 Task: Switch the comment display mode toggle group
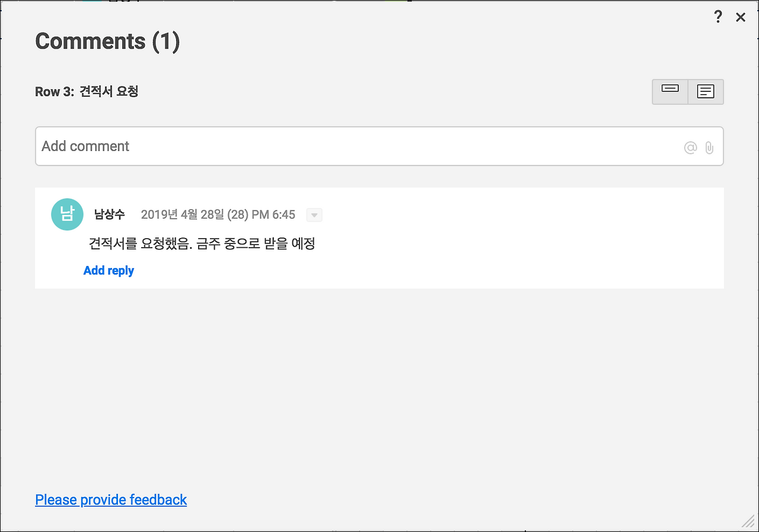point(687,91)
